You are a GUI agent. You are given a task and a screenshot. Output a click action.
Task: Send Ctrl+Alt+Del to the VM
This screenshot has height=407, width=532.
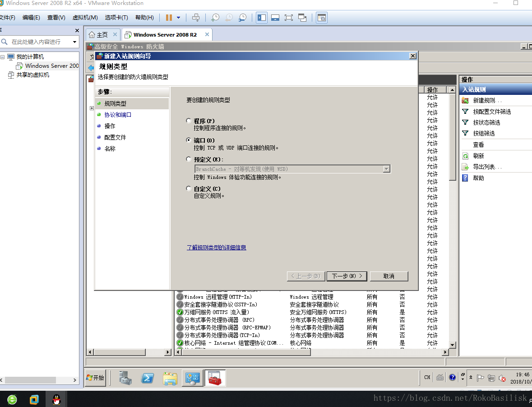(x=196, y=18)
